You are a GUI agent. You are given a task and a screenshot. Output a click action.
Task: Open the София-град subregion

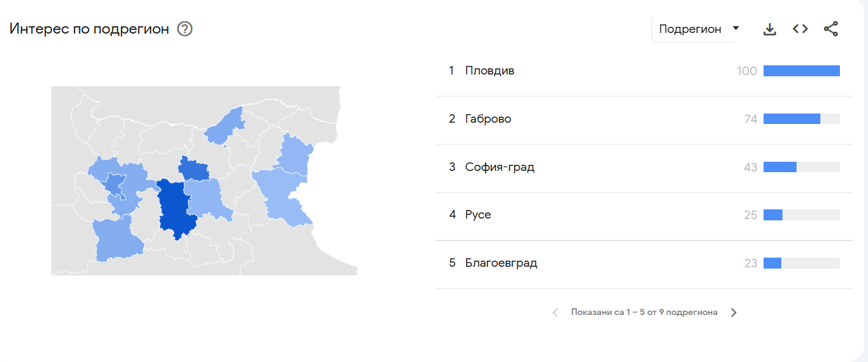[501, 166]
